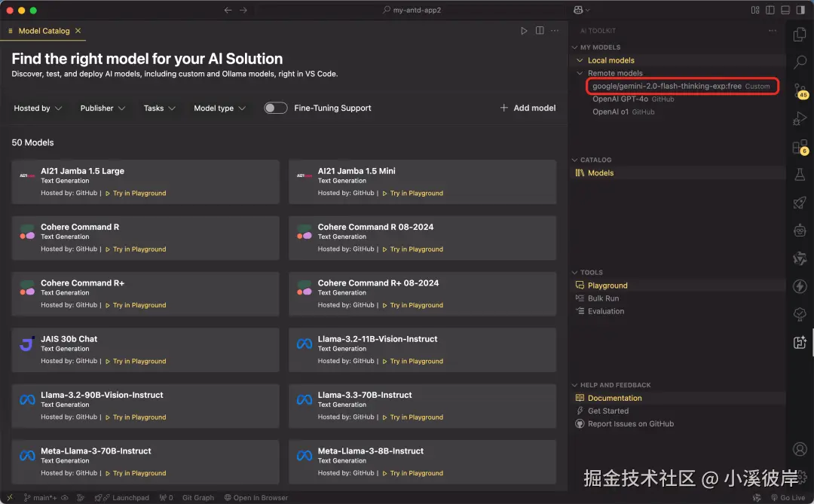The image size is (814, 504).
Task: Open the Model type filter dropdown
Action: tap(219, 108)
